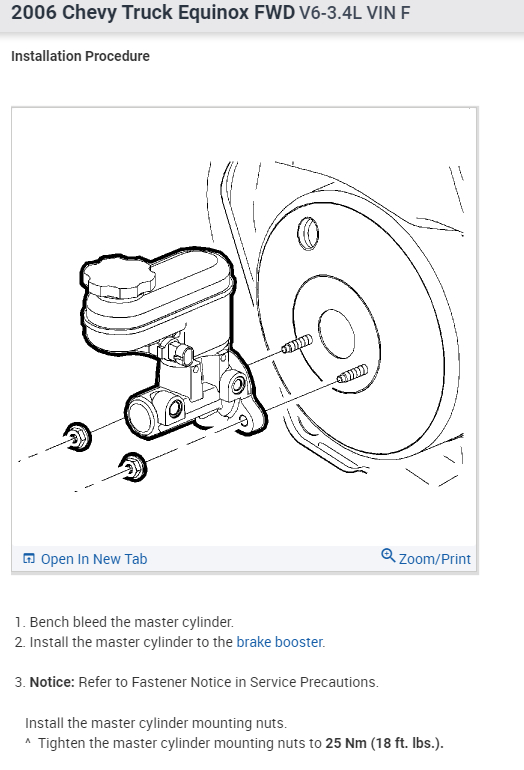Select the Zoom/Print text link
Image resolution: width=524 pixels, height=770 pixels.
(435, 559)
